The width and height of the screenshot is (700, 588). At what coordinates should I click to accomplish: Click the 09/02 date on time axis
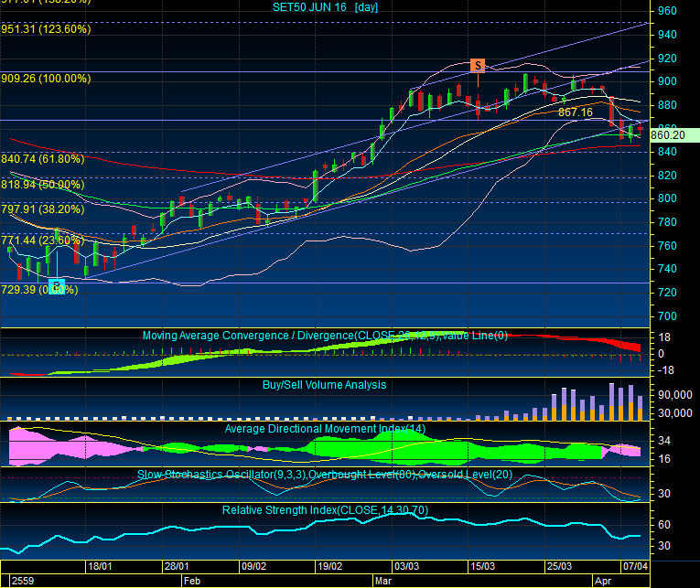click(254, 566)
